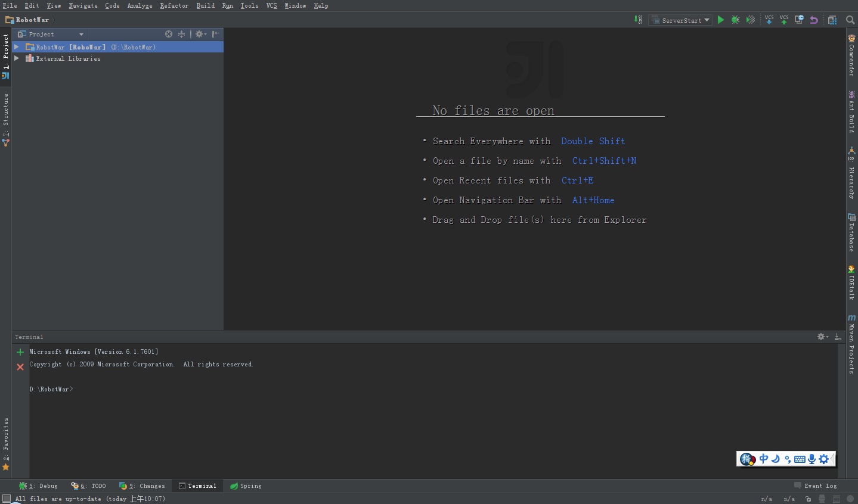858x504 pixels.
Task: Toggle the Project side tab
Action: [5, 56]
